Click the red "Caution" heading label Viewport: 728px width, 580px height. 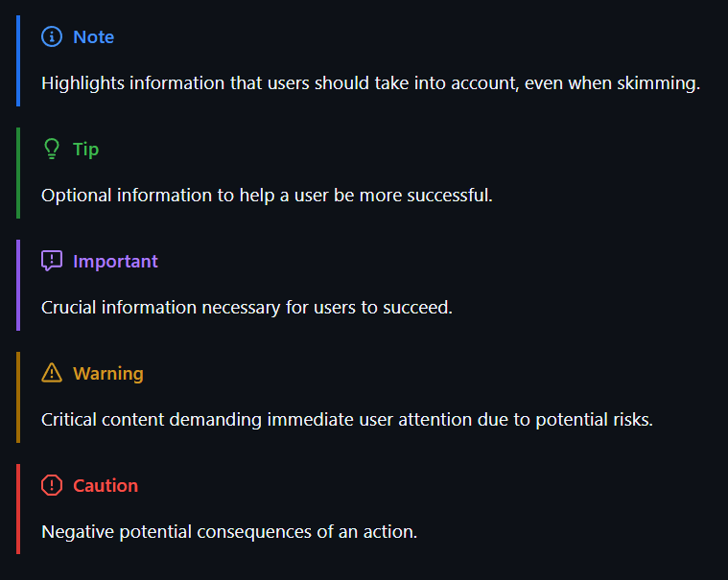(x=106, y=486)
